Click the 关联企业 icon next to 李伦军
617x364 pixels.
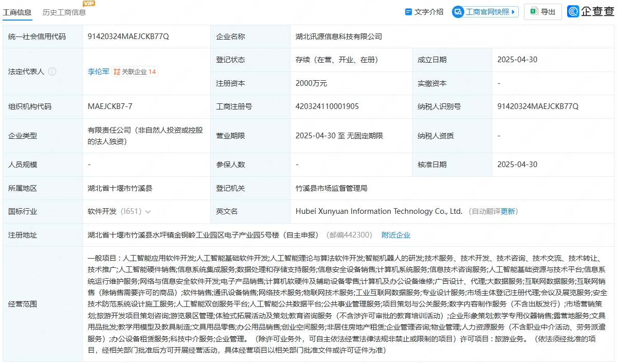coord(117,72)
